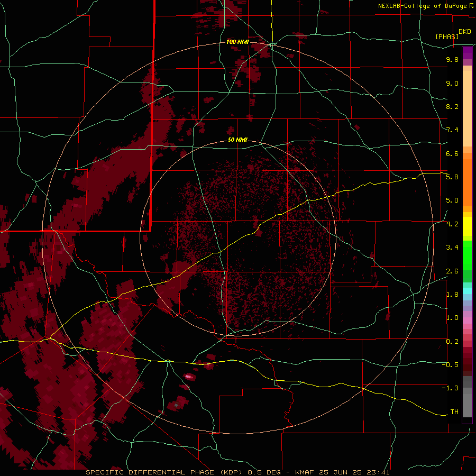The height and width of the screenshot is (476, 476).
Task: Click the small gray pixel inside the southern echo
Action: coord(176,405)
